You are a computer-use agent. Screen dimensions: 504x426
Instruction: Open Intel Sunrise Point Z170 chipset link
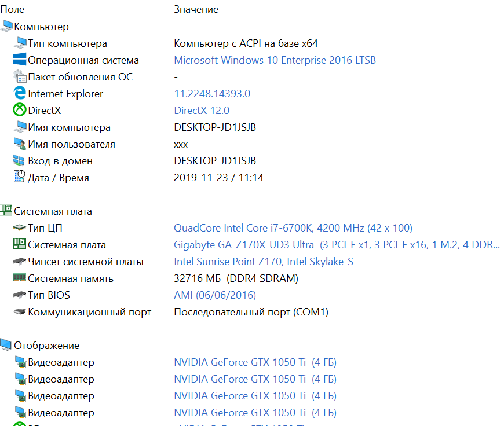pos(264,262)
